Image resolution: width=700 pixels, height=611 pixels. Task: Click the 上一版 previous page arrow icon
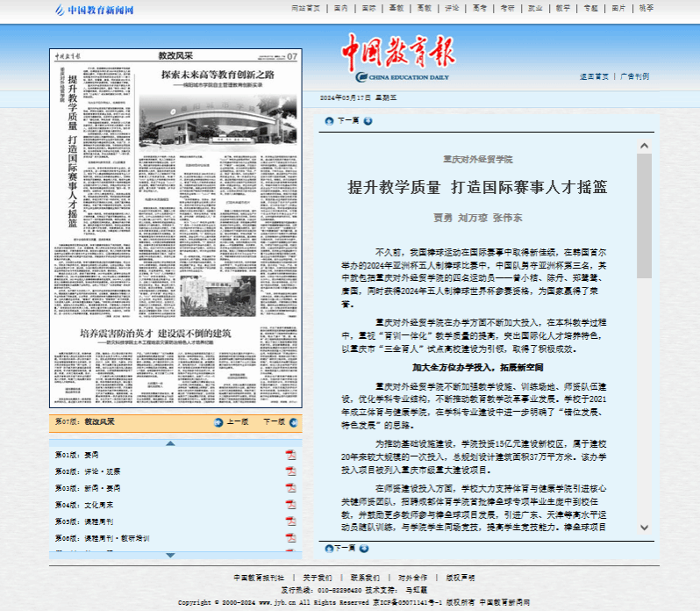[218, 422]
